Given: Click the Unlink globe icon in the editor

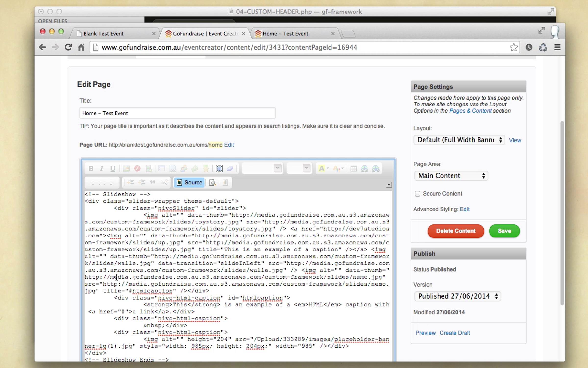Looking at the screenshot, I should 376,169.
